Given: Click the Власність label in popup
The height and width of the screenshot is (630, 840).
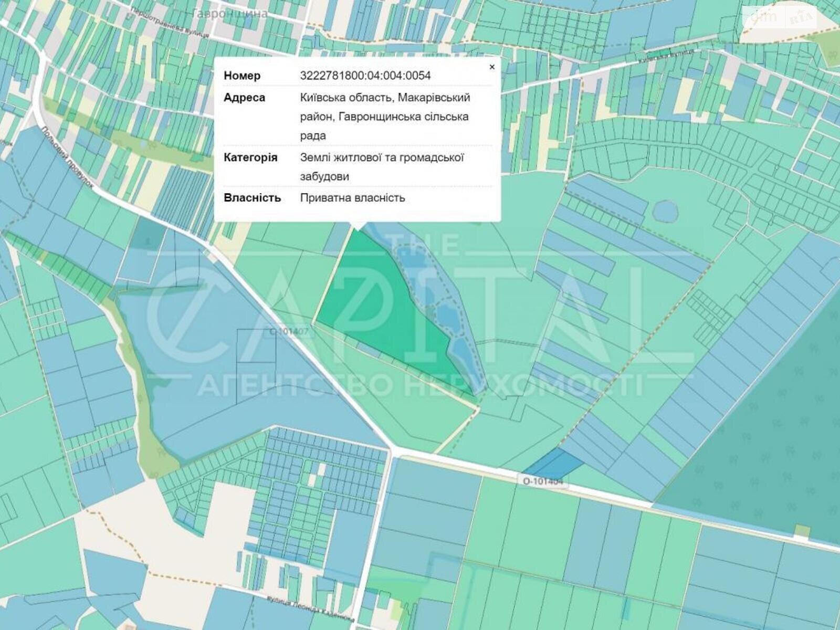Looking at the screenshot, I should 253,197.
